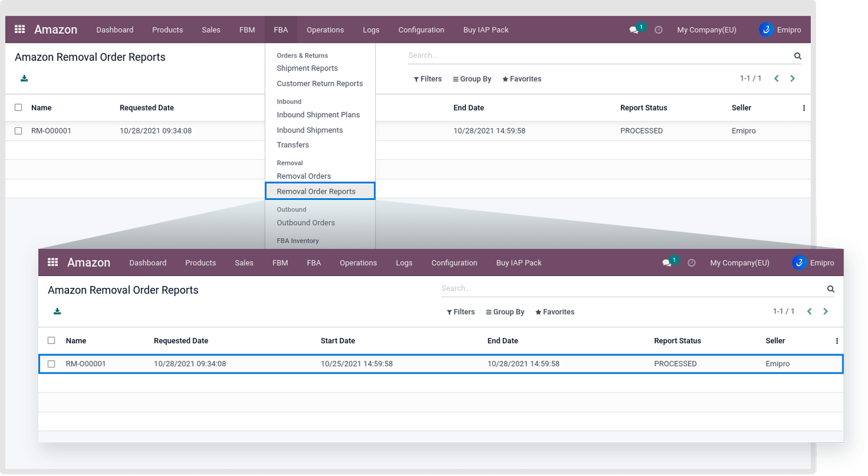The image size is (868, 476).
Task: Tick the RM-O00001 row checkbox in the highlighted row
Action: point(51,364)
